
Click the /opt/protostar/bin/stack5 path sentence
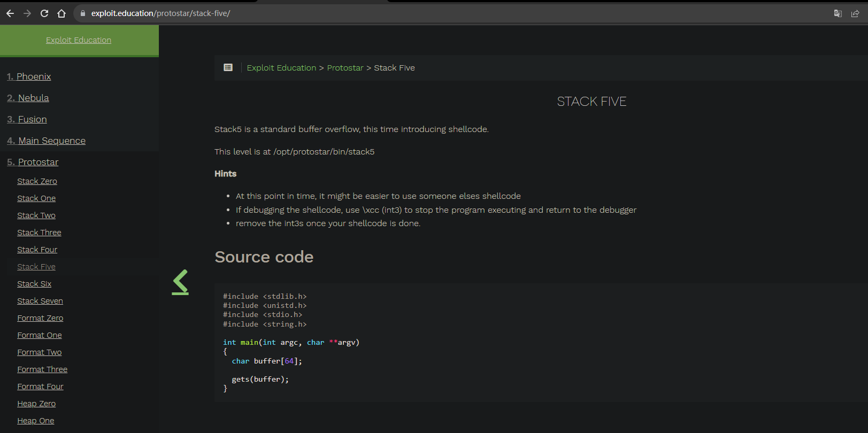tap(295, 152)
